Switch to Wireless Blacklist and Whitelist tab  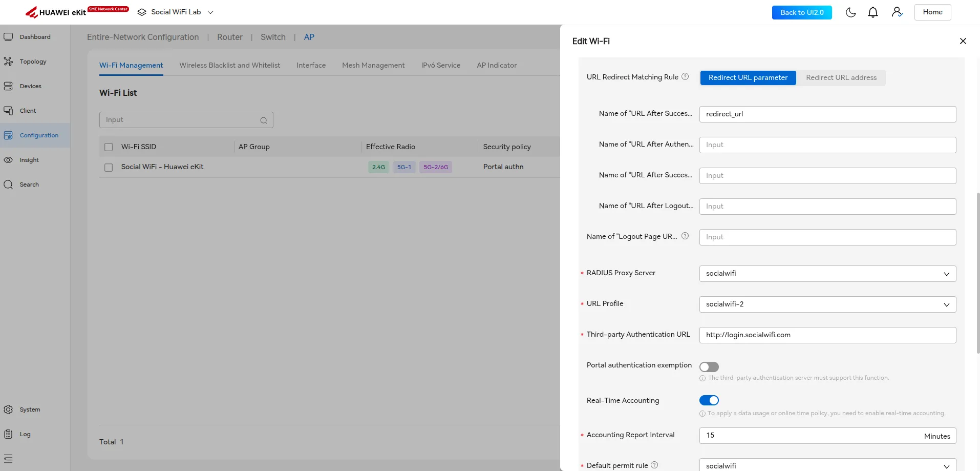[x=229, y=66]
